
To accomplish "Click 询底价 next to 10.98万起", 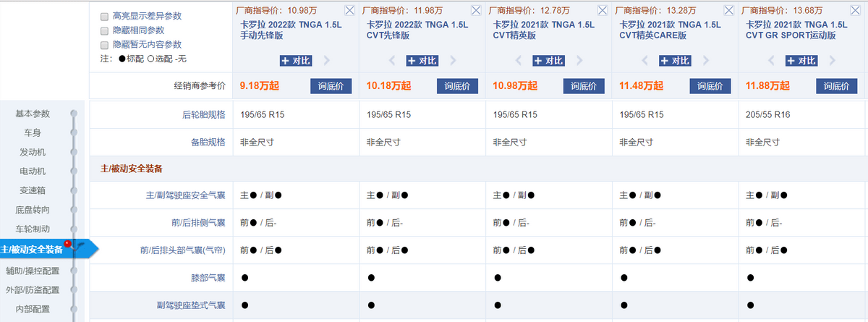I will (584, 85).
